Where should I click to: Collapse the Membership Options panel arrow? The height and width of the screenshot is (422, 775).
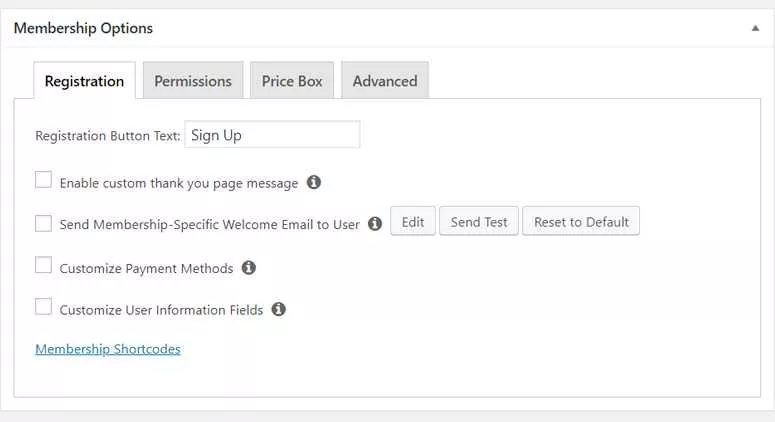pos(755,29)
